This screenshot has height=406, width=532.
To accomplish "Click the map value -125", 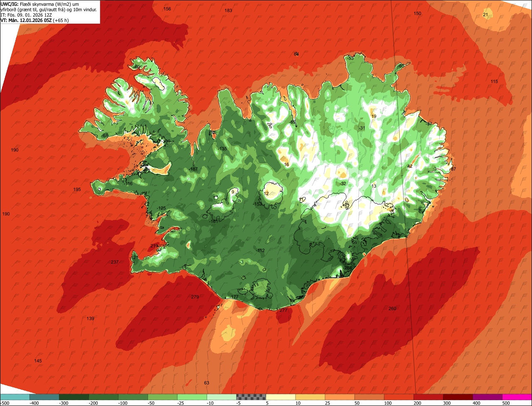I will [x=161, y=208].
